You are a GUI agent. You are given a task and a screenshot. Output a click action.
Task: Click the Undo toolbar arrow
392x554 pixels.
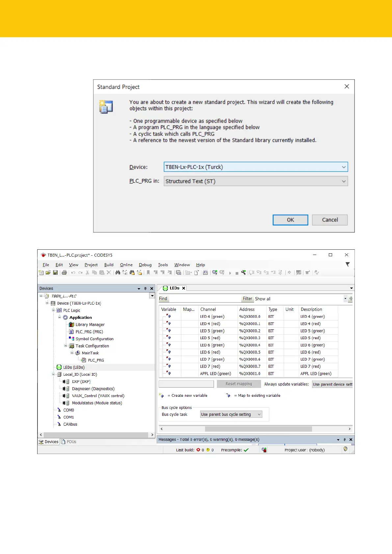pyautogui.click(x=73, y=272)
